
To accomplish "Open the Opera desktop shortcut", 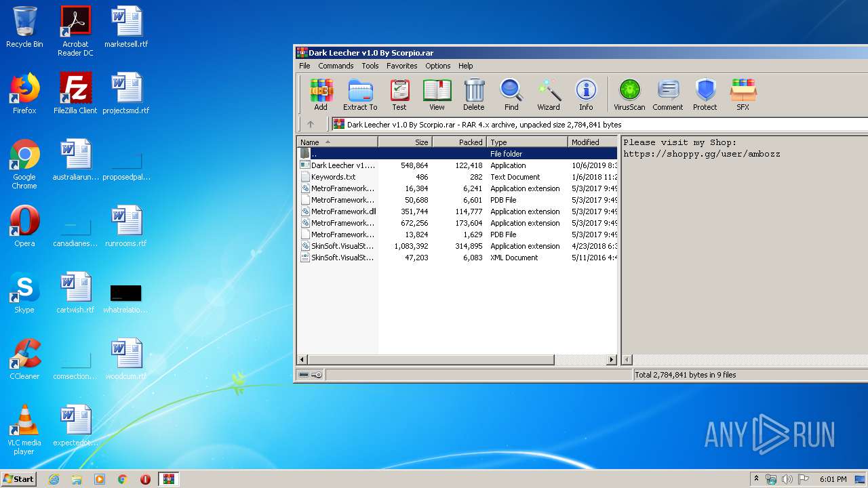I will coord(24,226).
